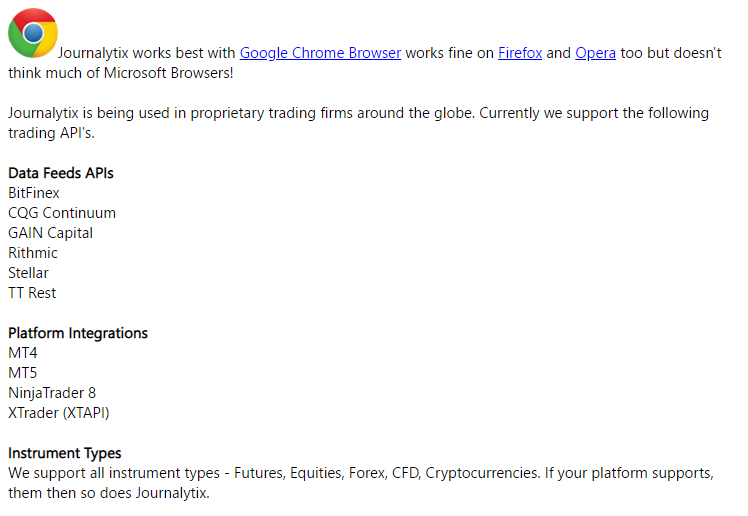Screen dimensions: 748x516
Task: Select GAIN Capital in the list
Action: point(51,233)
